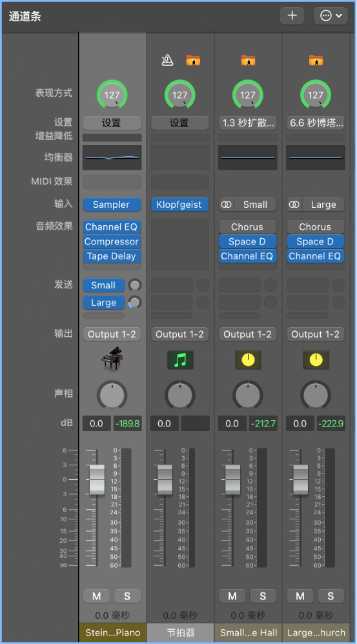Click the pan knob on Steinway Piano
Screen dimensions: 357x644
coord(112,395)
